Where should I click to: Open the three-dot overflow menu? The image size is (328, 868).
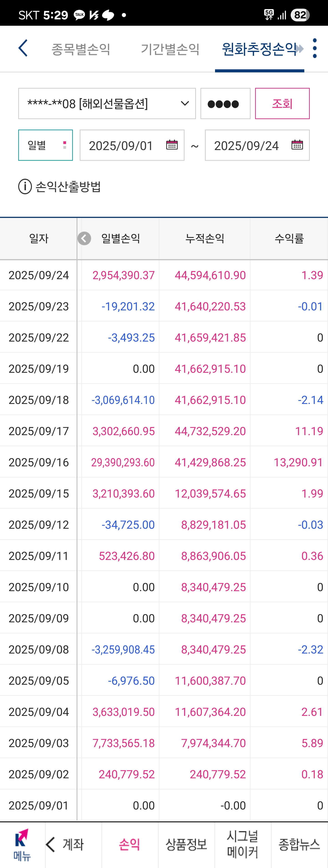tap(315, 48)
